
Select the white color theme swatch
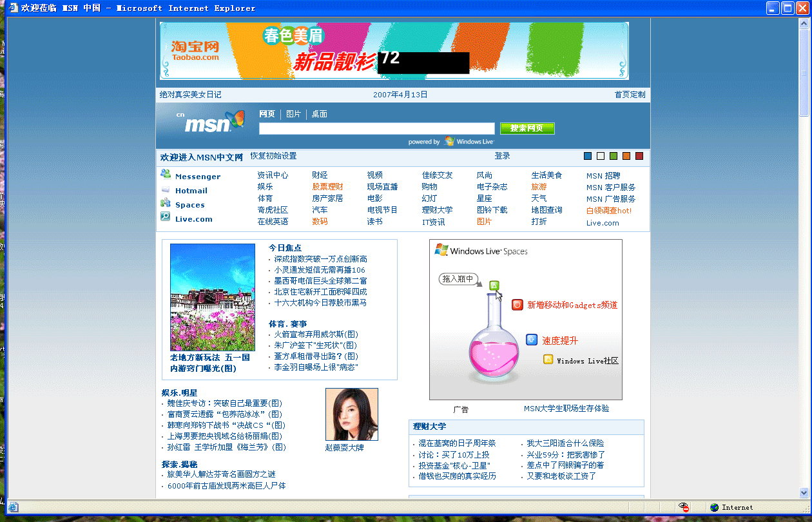pos(601,156)
